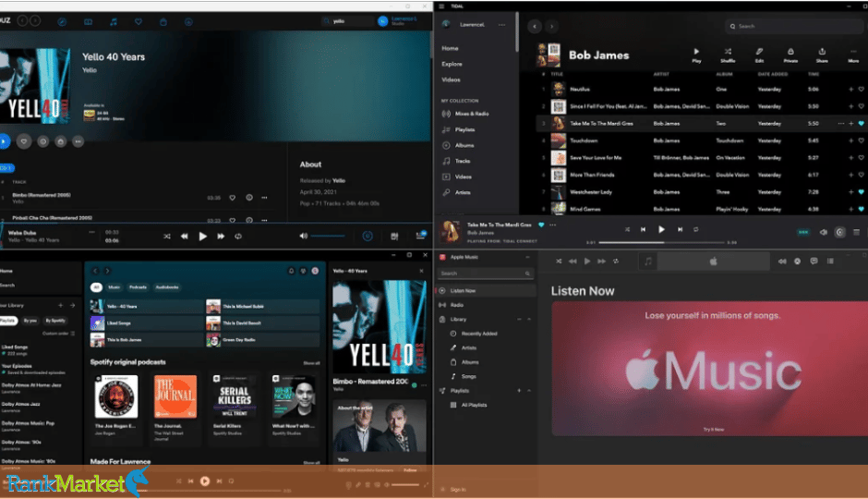868x499 pixels.
Task: Open Qobuz Discover compass icon
Action: 62,21
